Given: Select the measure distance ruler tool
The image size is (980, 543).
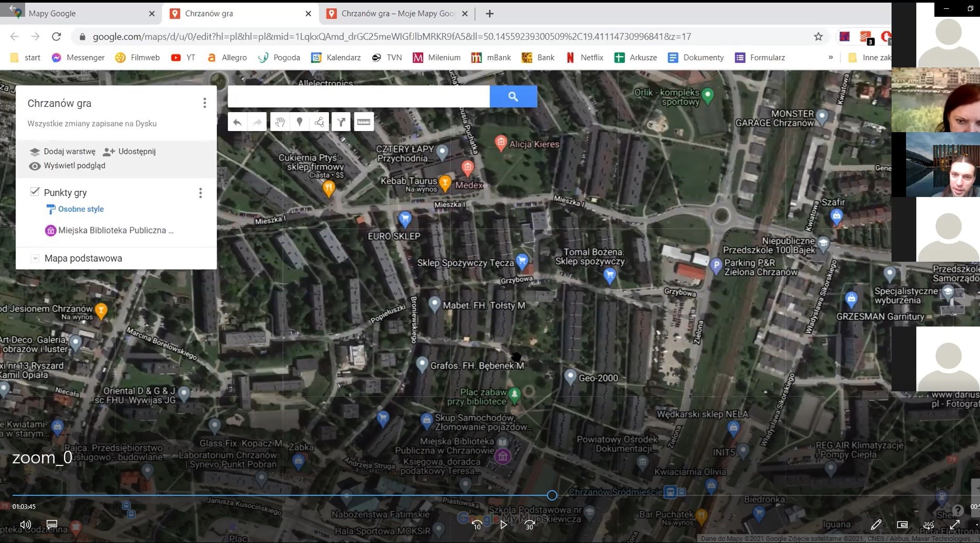Looking at the screenshot, I should pos(364,122).
